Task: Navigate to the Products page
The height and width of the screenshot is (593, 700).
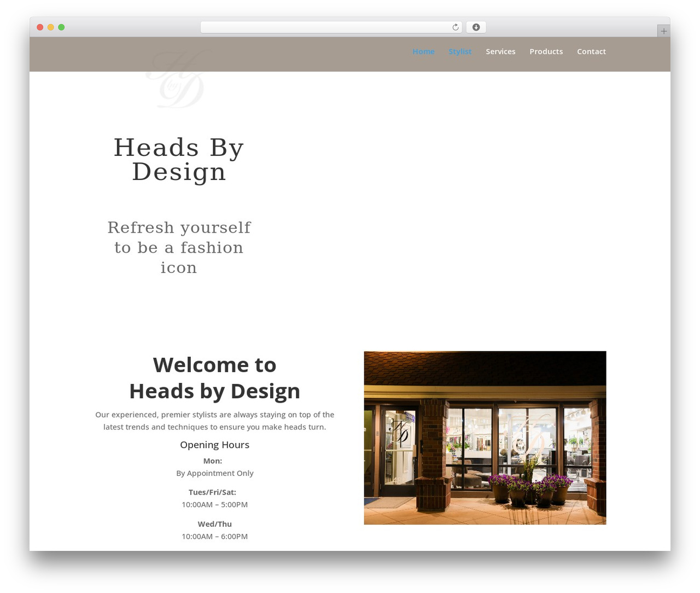Action: pyautogui.click(x=546, y=51)
